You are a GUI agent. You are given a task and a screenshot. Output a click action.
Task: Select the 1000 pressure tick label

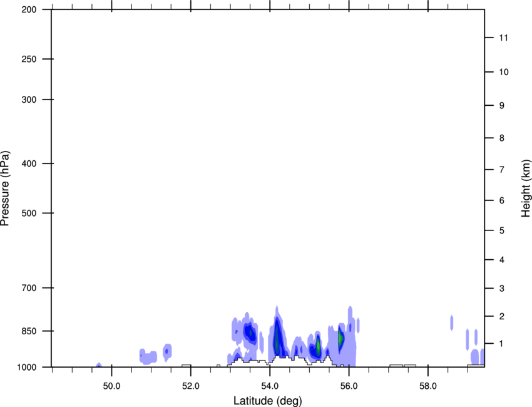[x=27, y=368]
